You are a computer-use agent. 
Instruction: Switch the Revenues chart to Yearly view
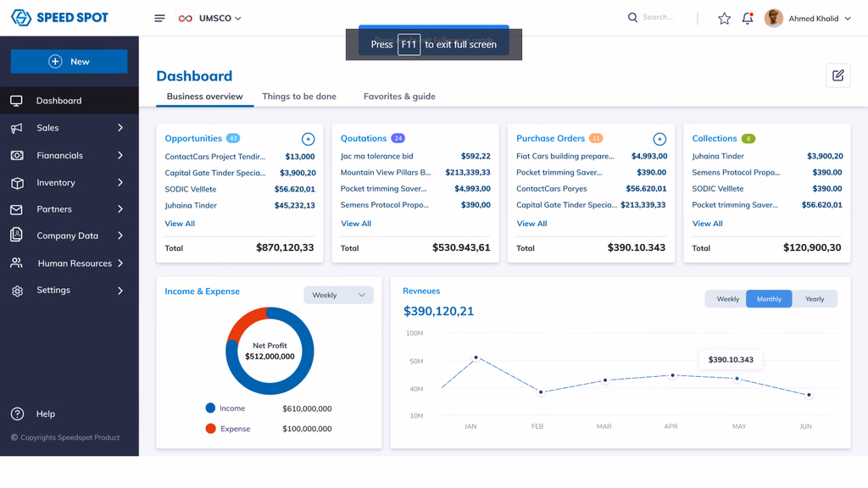pyautogui.click(x=815, y=298)
